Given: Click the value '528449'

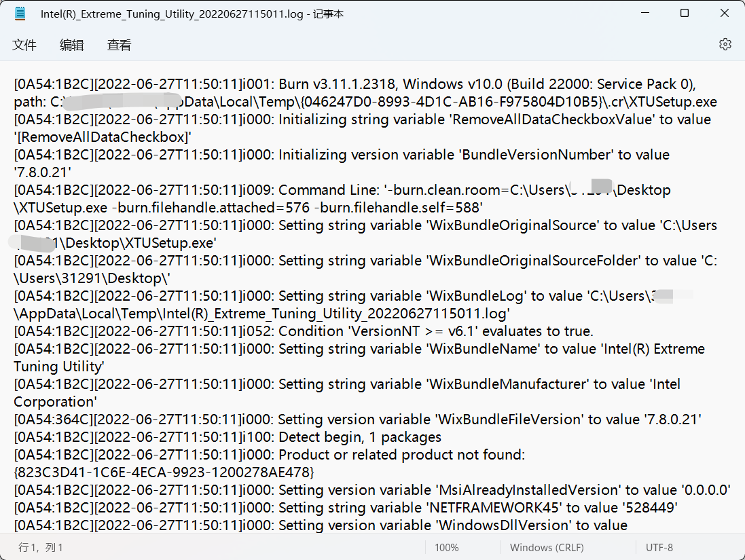Looking at the screenshot, I should [649, 507].
